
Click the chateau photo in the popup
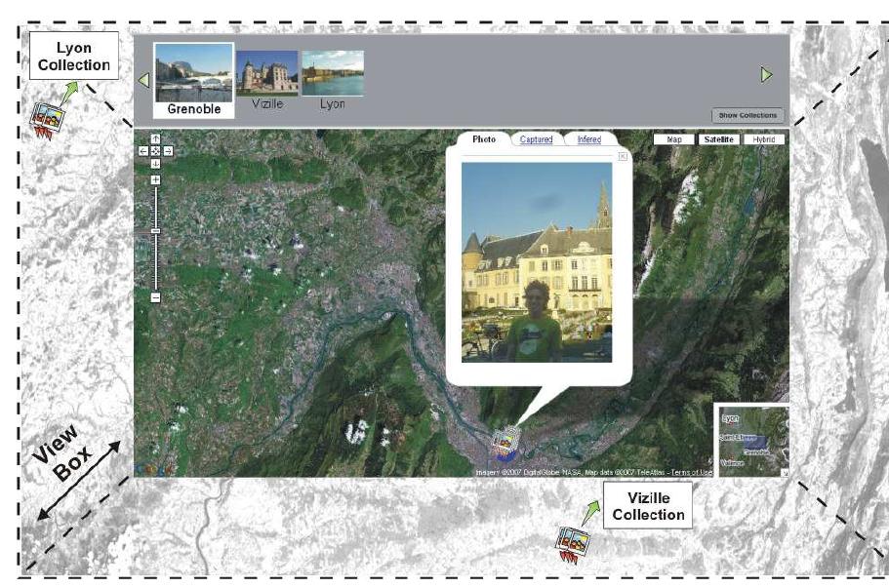(537, 262)
